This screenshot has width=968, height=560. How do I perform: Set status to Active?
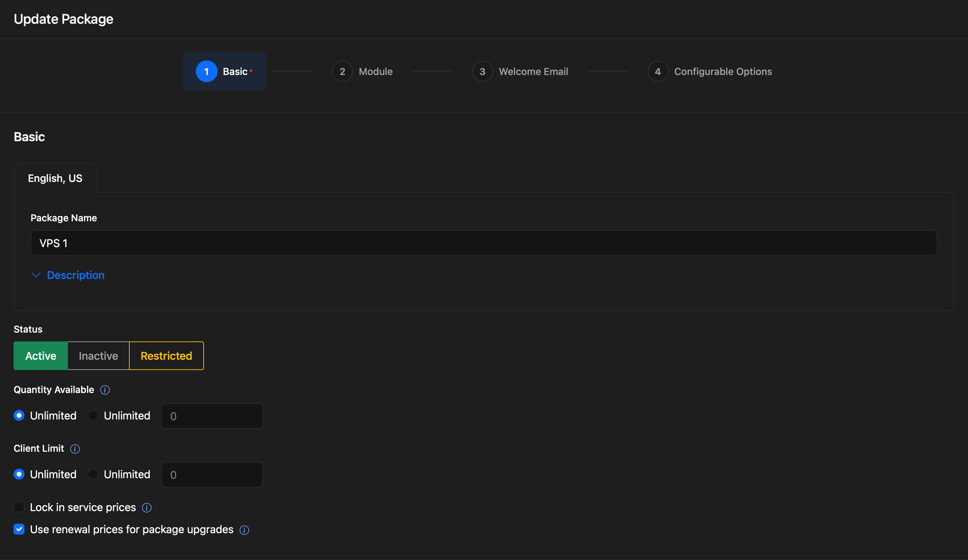tap(41, 356)
